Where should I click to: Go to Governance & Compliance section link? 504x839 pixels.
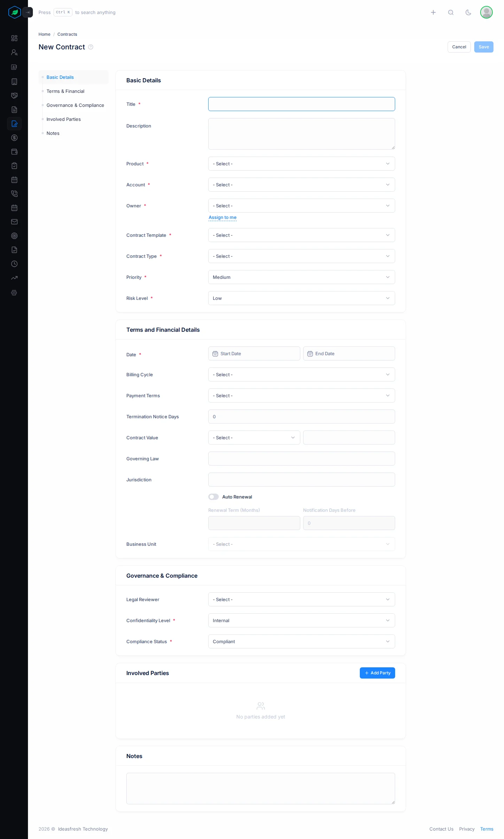pos(75,105)
